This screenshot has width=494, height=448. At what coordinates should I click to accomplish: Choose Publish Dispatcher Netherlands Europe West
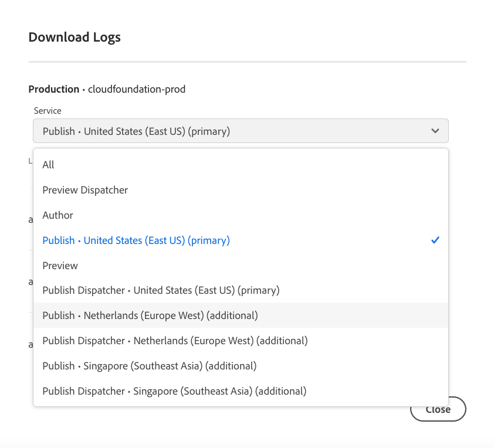point(175,341)
